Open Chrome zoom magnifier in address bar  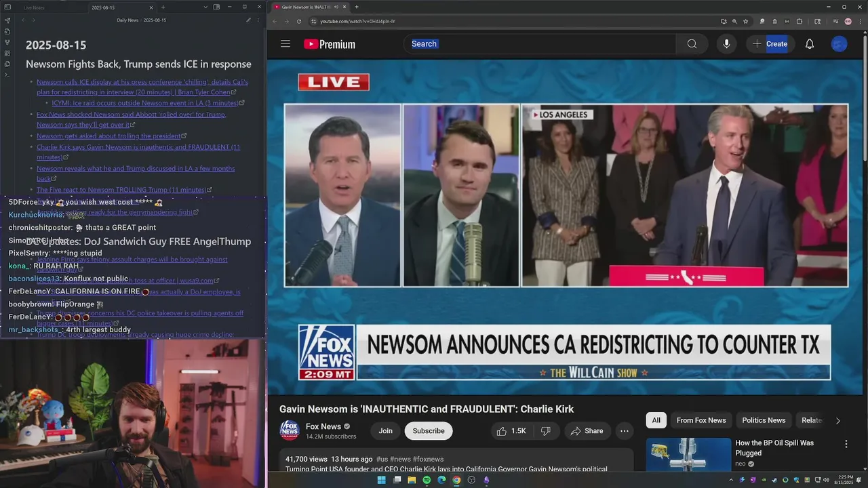point(734,21)
